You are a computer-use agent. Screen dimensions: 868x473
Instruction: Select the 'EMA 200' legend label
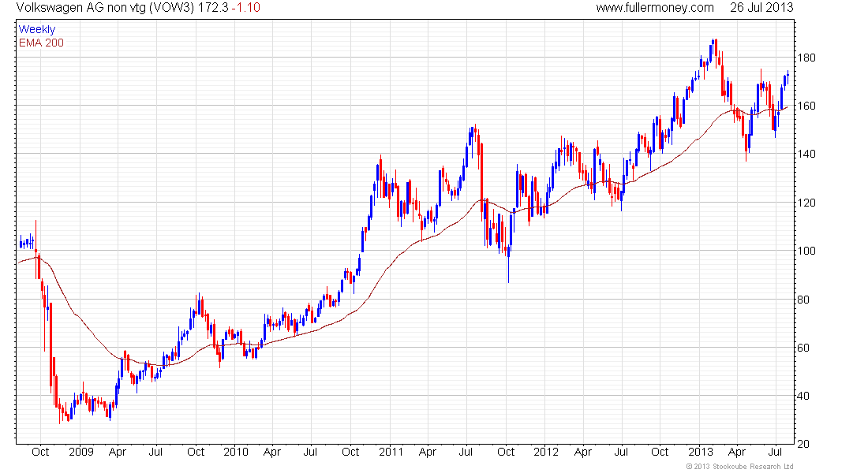point(42,43)
